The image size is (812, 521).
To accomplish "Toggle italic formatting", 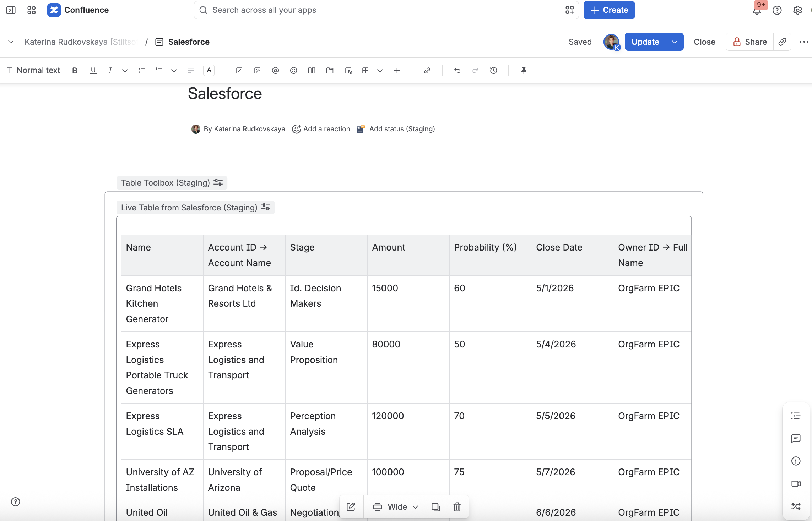I will pyautogui.click(x=110, y=71).
